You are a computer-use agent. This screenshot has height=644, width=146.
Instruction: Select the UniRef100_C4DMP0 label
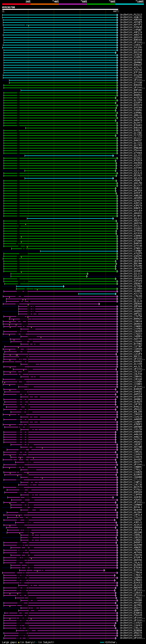pos(131,336)
